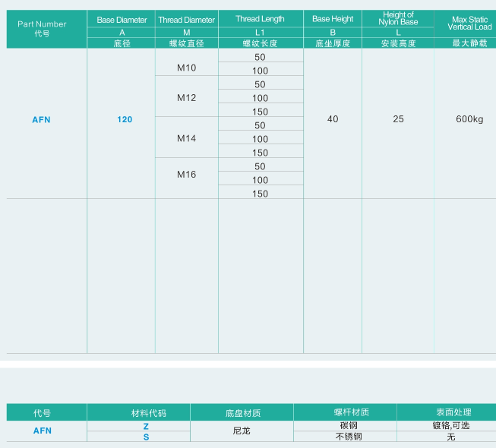
Task: Click the 600kg max static load value
Action: click(469, 119)
